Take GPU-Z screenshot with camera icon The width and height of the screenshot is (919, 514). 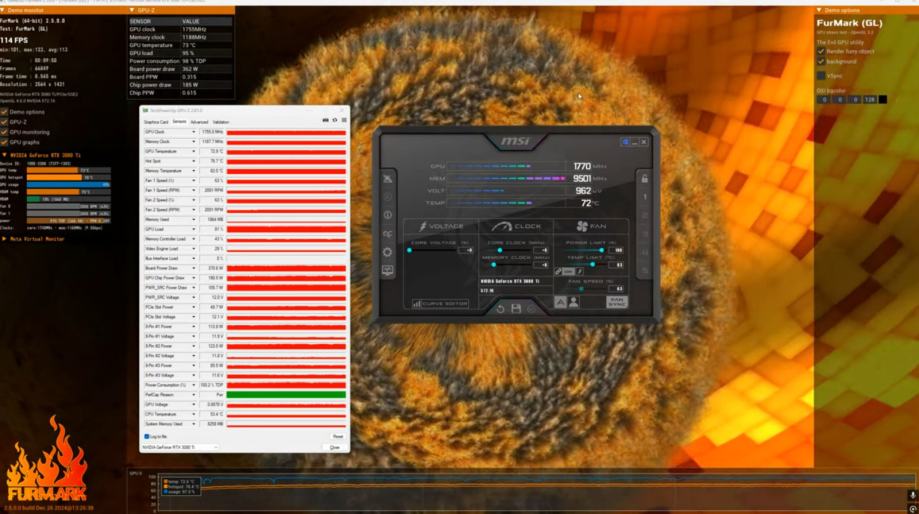pos(325,120)
